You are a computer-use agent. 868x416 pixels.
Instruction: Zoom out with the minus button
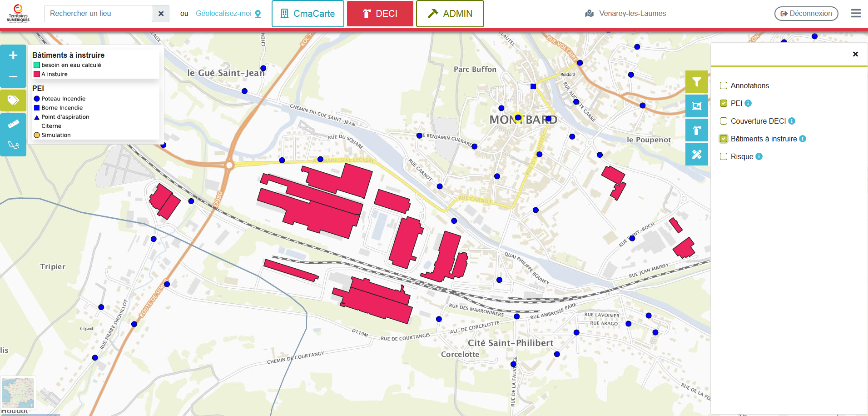13,76
